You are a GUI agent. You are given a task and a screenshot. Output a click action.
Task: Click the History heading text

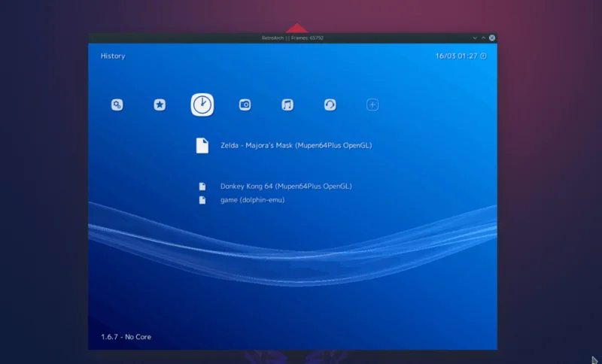pos(113,56)
